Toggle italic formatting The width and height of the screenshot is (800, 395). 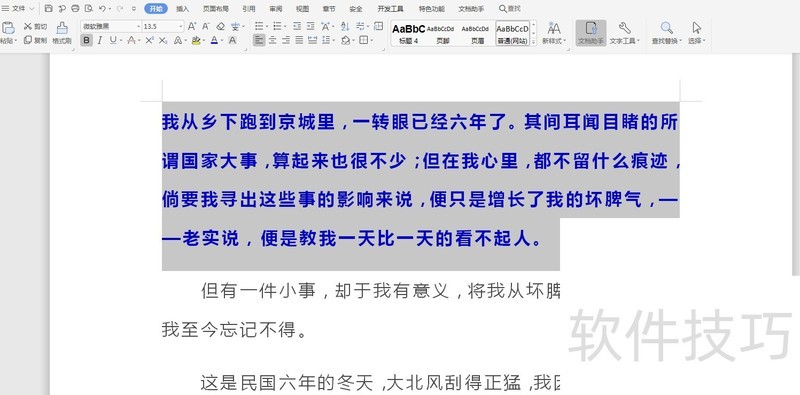pos(99,40)
